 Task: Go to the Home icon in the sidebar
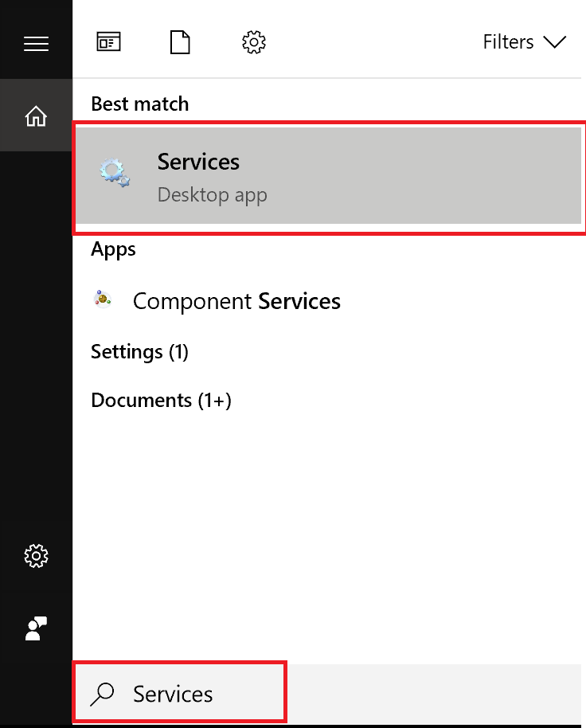[x=36, y=115]
